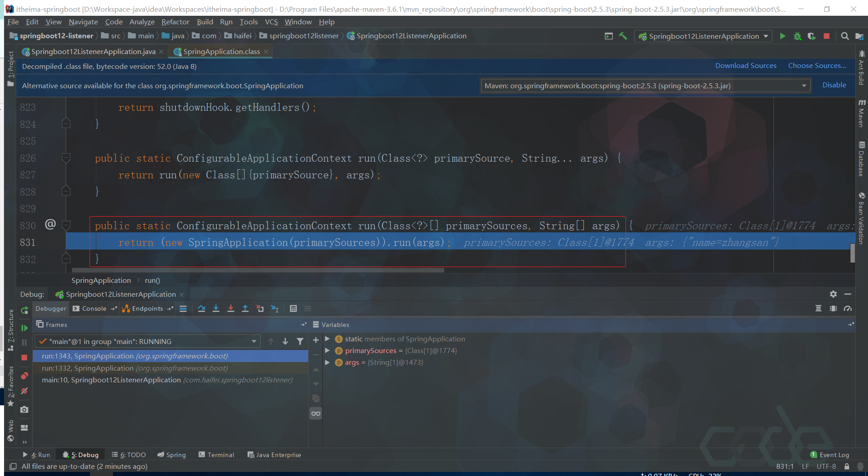Open the TODO tool window

[129, 455]
